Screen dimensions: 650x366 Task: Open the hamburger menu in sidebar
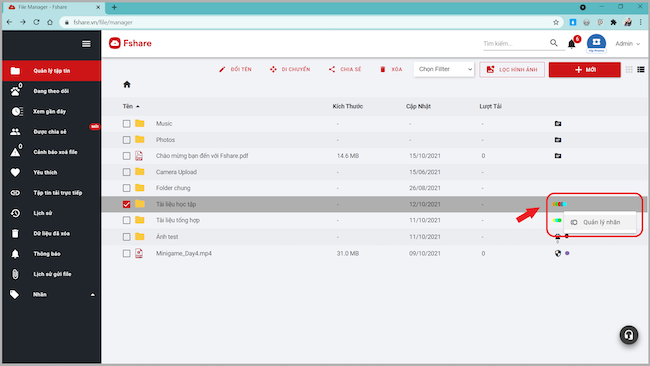point(86,44)
